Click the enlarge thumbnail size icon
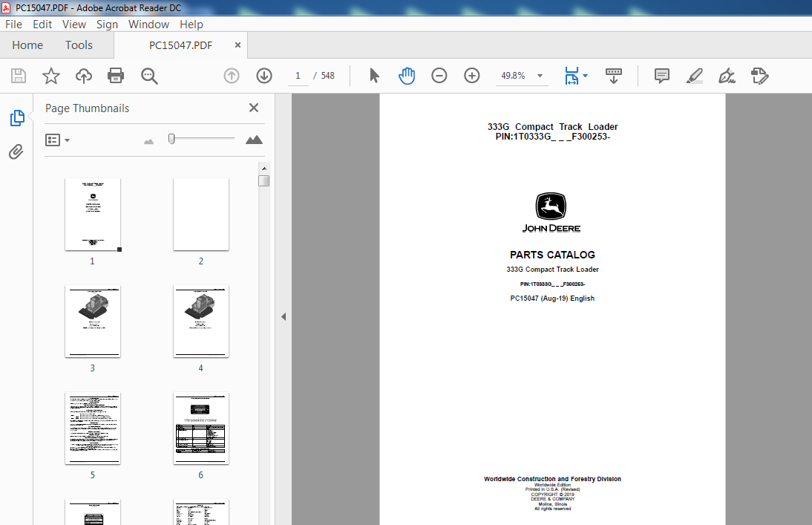 pyautogui.click(x=254, y=140)
